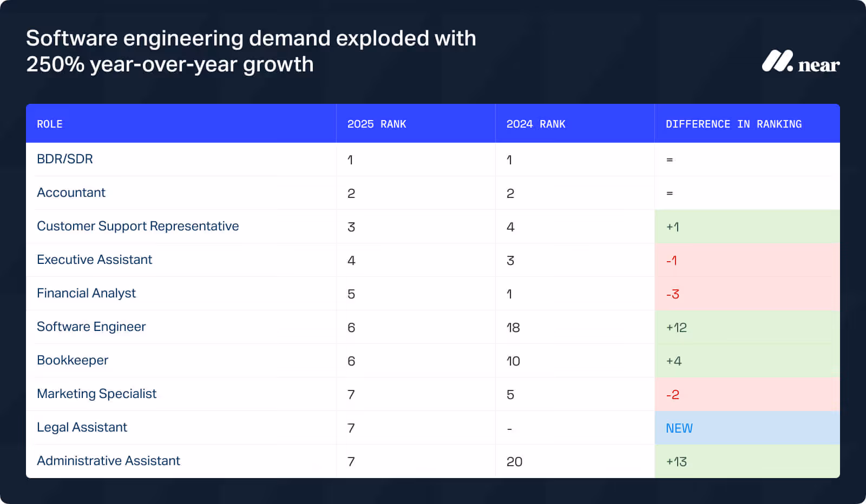Open the DIFFERENCE IN RANKING header
866x504 pixels.
point(734,124)
